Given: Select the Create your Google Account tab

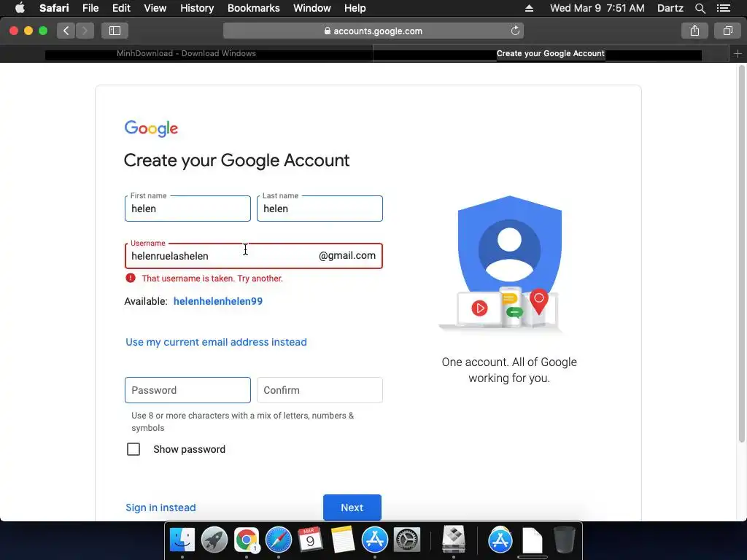Looking at the screenshot, I should [x=550, y=54].
